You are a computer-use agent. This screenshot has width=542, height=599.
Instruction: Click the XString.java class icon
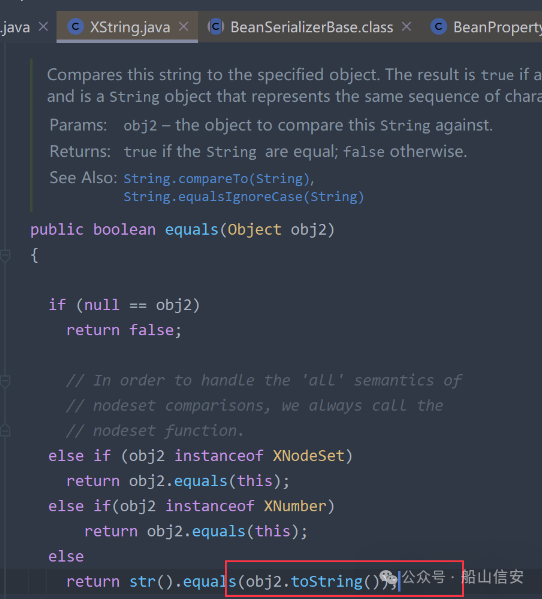[76, 27]
